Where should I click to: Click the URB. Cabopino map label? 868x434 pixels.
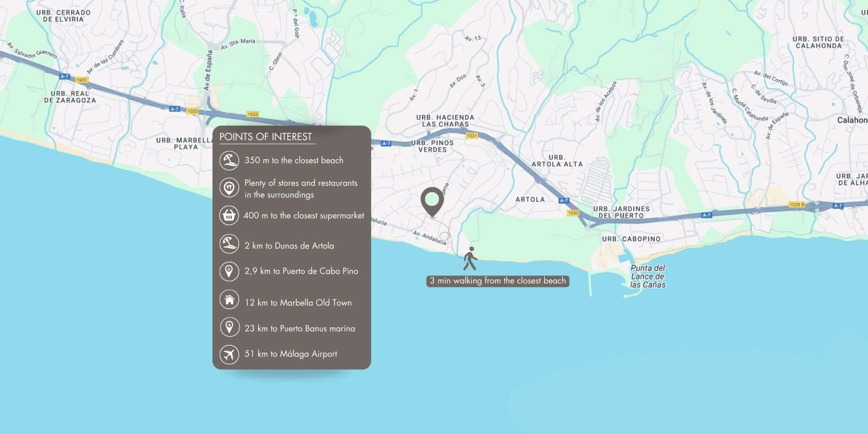(631, 239)
